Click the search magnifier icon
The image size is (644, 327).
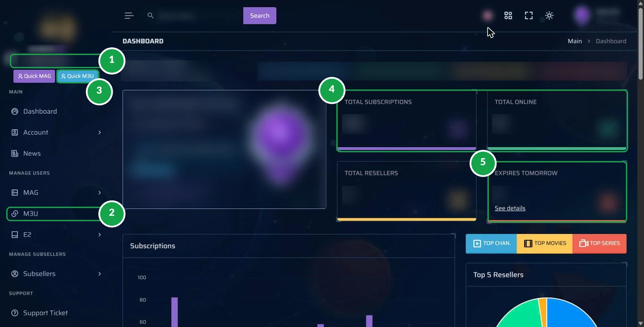151,16
